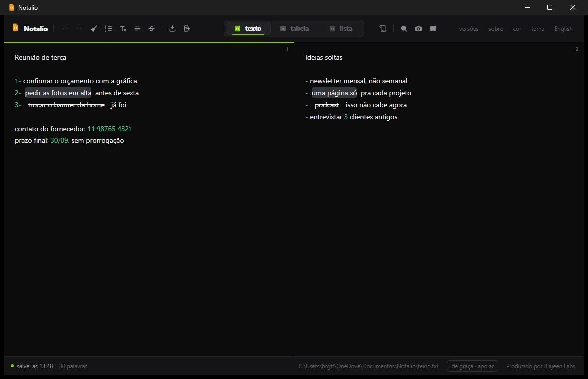
Task: Click the export file icon
Action: pos(187,29)
